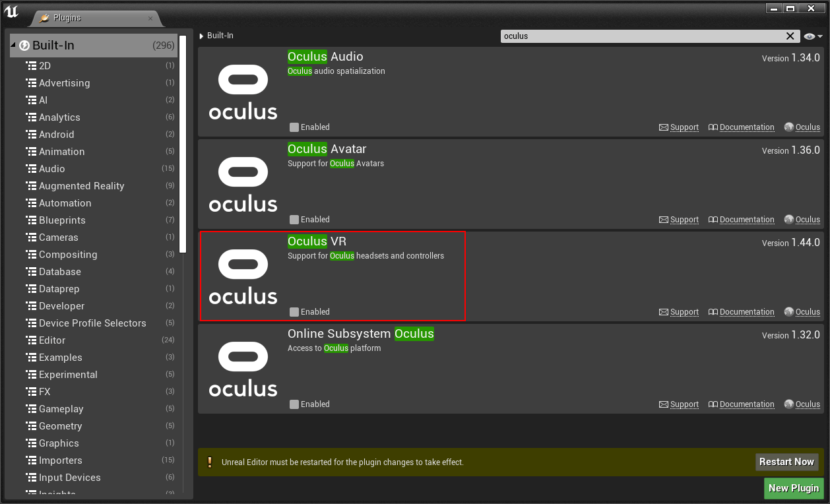The height and width of the screenshot is (504, 830).
Task: Click the globe icon in Oculus Avatar row
Action: point(789,220)
